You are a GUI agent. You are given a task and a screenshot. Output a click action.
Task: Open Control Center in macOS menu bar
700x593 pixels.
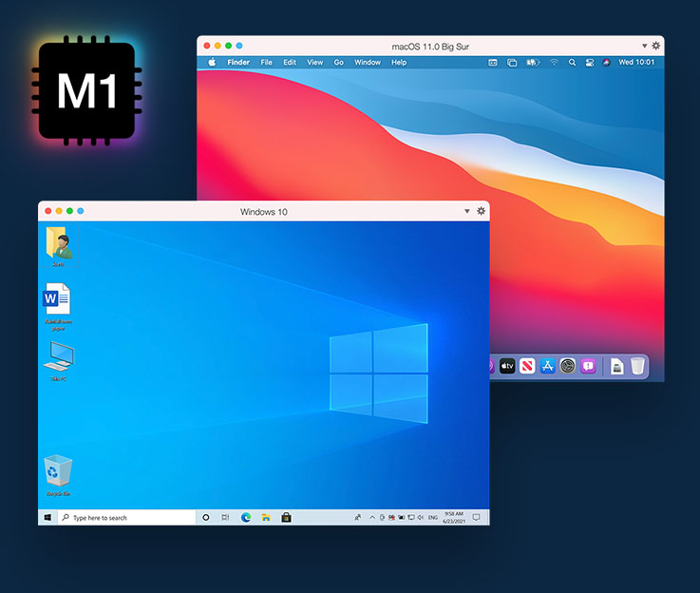pos(589,63)
